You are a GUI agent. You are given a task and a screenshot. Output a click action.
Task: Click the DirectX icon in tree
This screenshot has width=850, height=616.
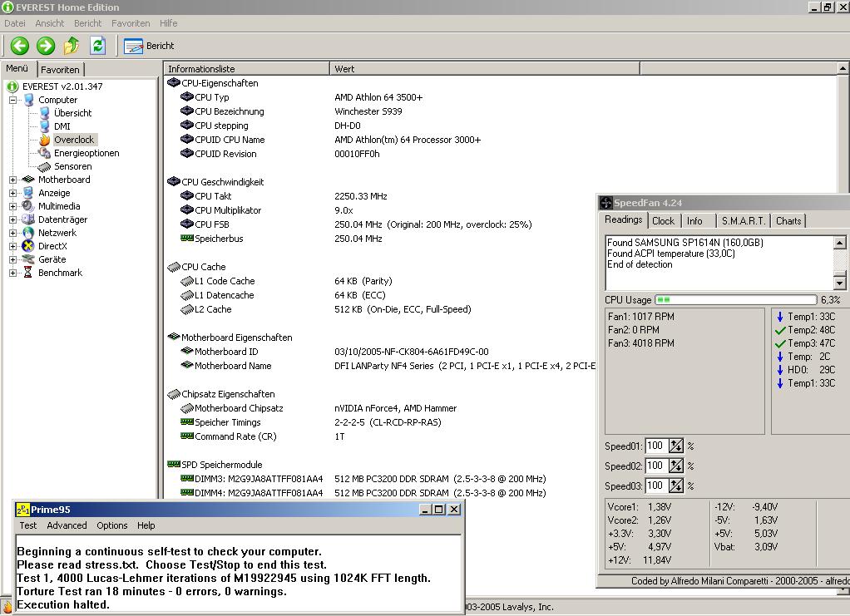[x=28, y=246]
